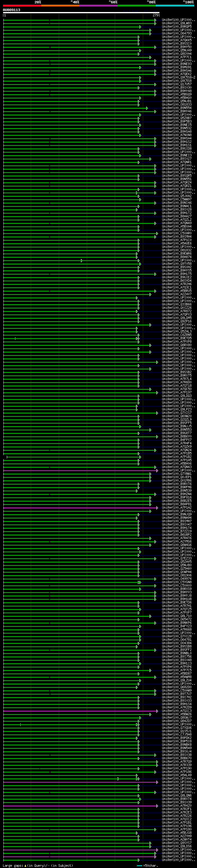Select hit label UniRef100_C5YGN8

177,582
